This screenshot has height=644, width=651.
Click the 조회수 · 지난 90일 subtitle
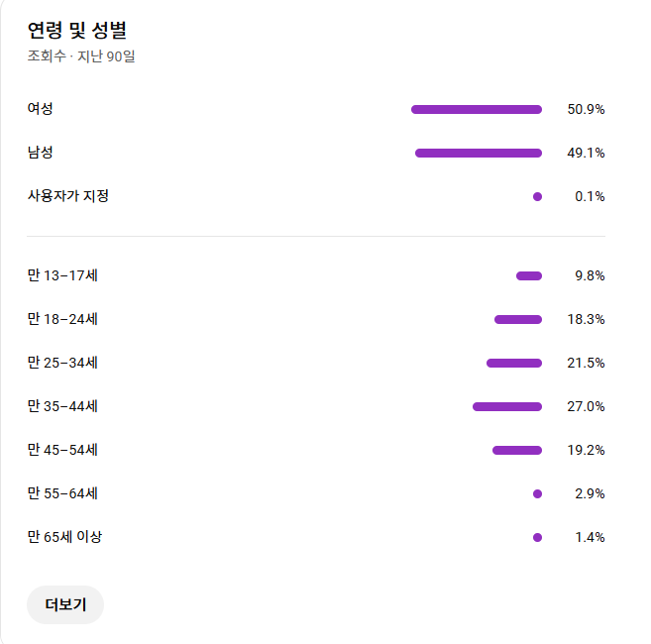point(81,56)
